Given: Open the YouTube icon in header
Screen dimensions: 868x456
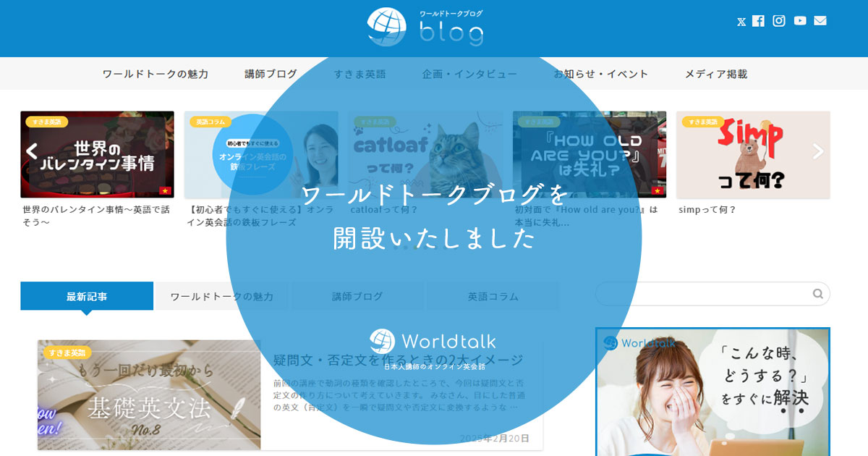Looking at the screenshot, I should [x=800, y=21].
